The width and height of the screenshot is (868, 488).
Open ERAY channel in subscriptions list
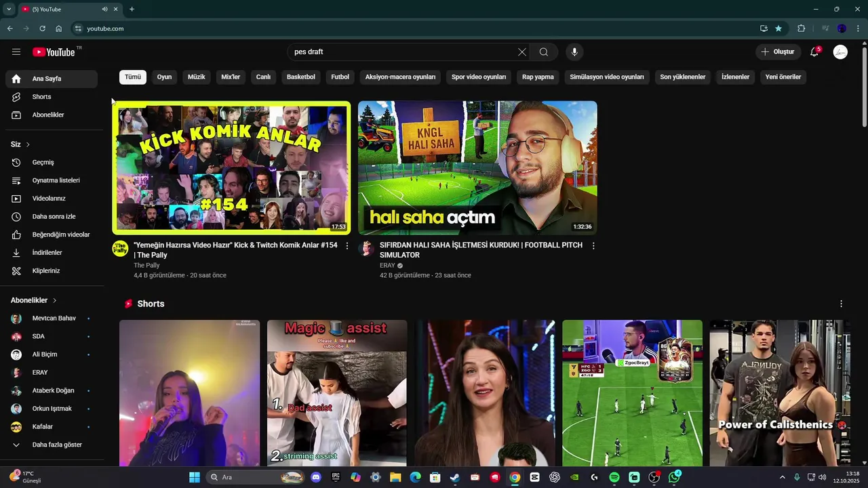[52, 373]
